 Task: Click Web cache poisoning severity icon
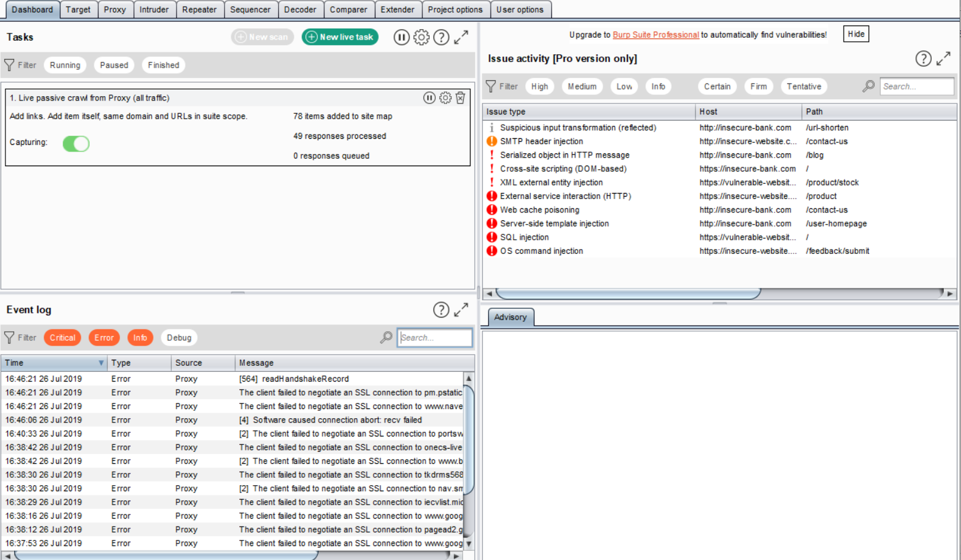point(492,210)
